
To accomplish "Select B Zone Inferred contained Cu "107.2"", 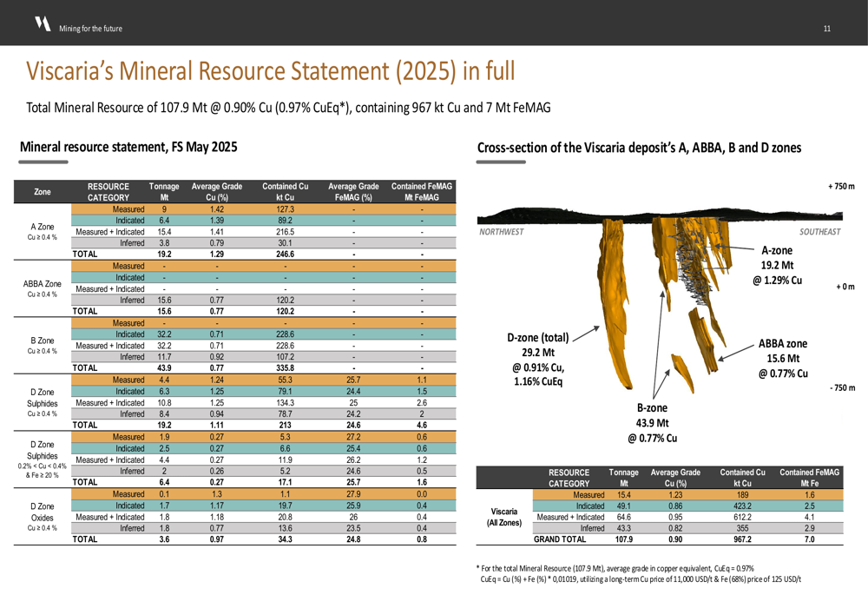I will [x=285, y=357].
